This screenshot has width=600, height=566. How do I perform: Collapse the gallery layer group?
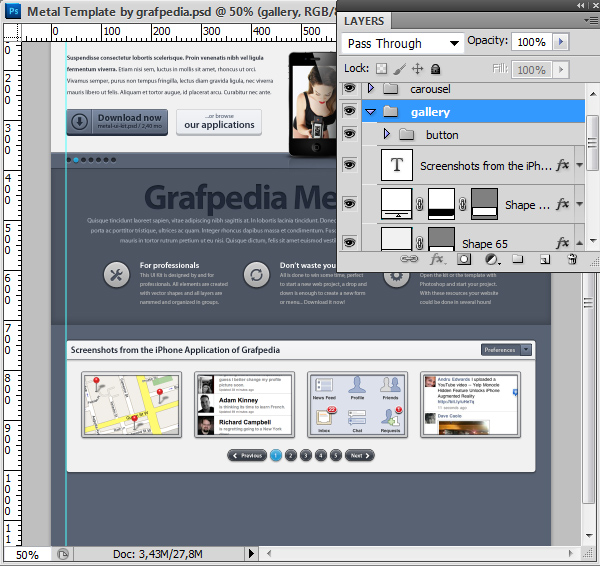[x=371, y=112]
